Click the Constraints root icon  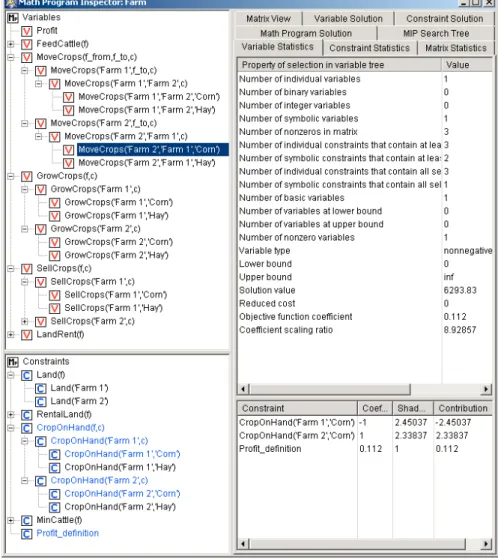click(13, 362)
